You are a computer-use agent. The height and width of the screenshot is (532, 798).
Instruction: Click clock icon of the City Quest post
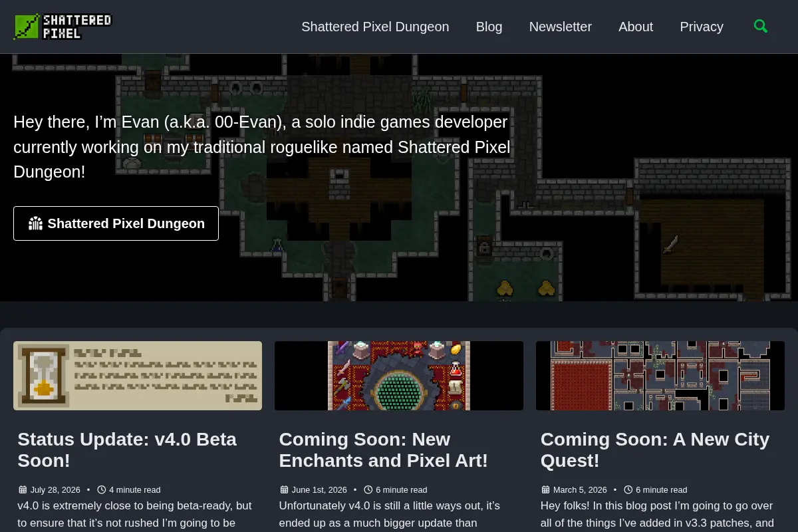pyautogui.click(x=628, y=489)
